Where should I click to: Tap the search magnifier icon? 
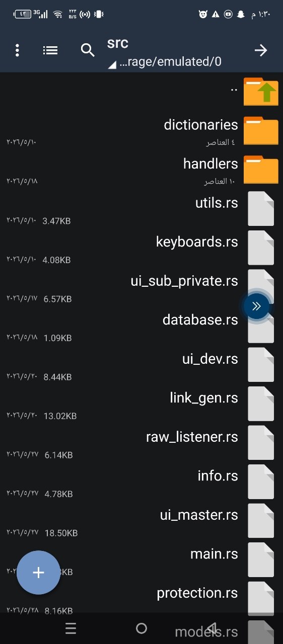(x=88, y=50)
